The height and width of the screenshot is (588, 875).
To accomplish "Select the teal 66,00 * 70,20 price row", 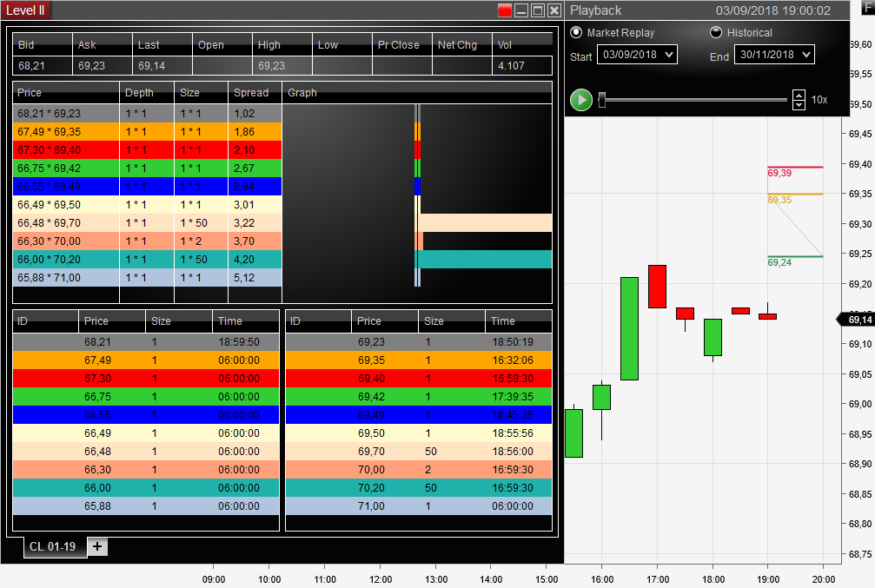I will click(x=147, y=260).
